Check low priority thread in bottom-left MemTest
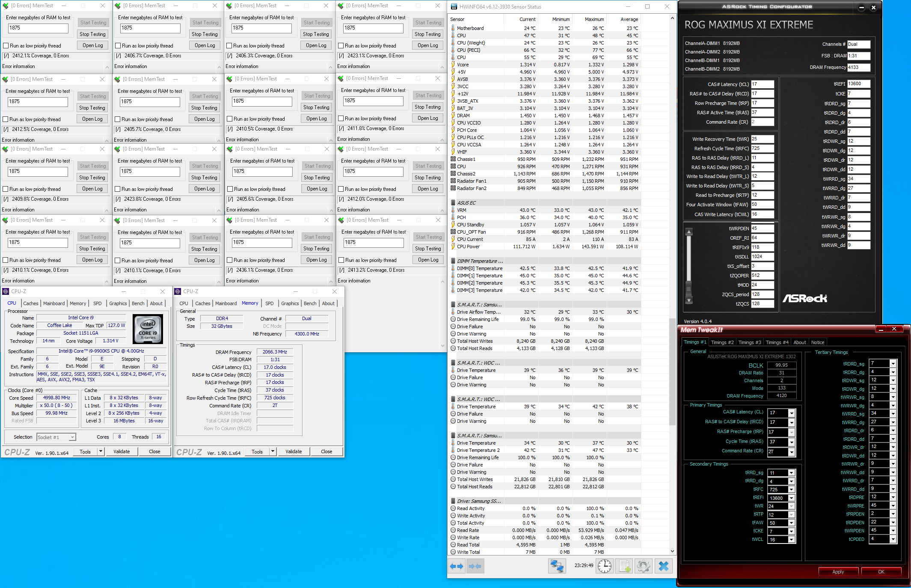911x588 pixels. click(x=6, y=260)
